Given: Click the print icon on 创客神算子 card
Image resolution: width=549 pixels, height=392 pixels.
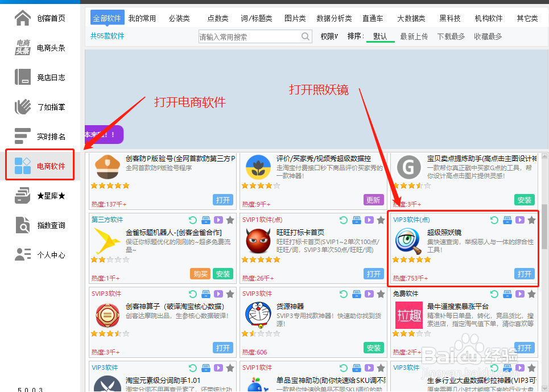Looking at the screenshot, I should (206, 294).
